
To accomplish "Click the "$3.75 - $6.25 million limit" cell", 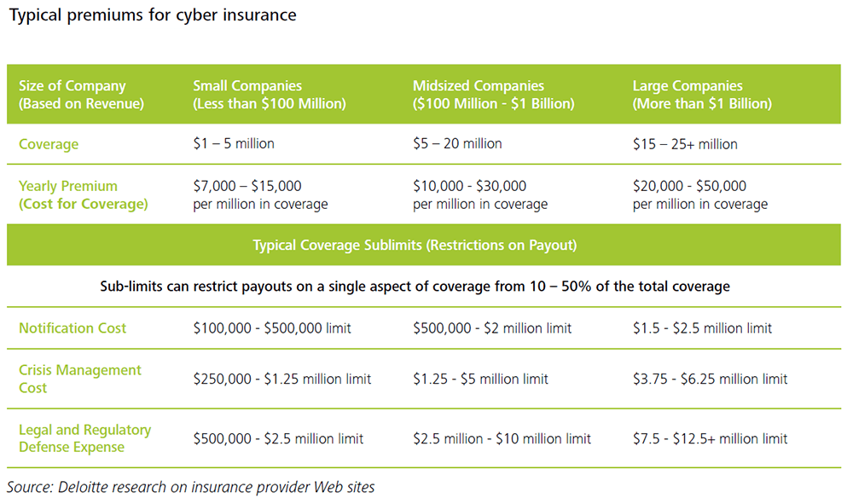I will point(710,379).
